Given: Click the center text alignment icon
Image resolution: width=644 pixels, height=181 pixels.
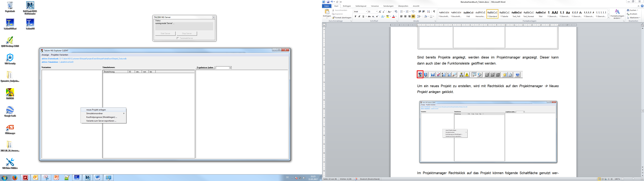Looking at the screenshot, I should [405, 16].
